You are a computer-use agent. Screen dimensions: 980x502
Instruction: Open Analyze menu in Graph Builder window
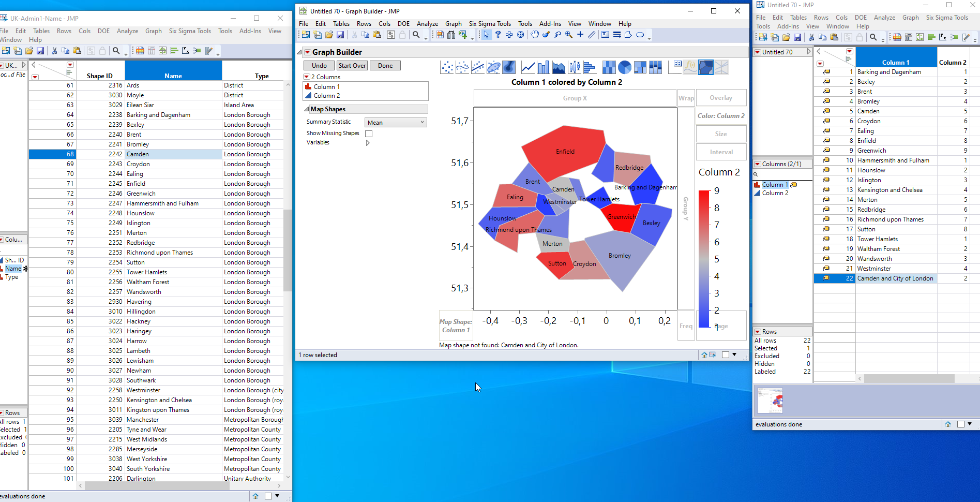click(427, 24)
